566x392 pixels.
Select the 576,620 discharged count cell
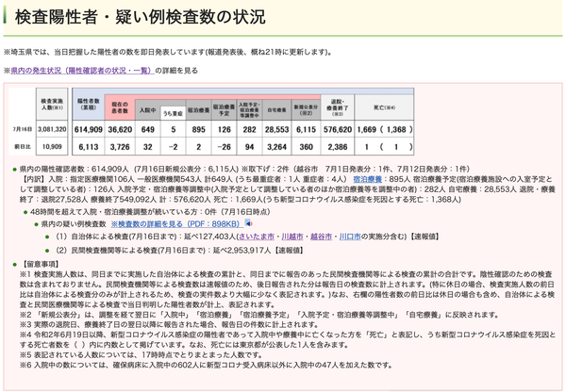(338, 129)
